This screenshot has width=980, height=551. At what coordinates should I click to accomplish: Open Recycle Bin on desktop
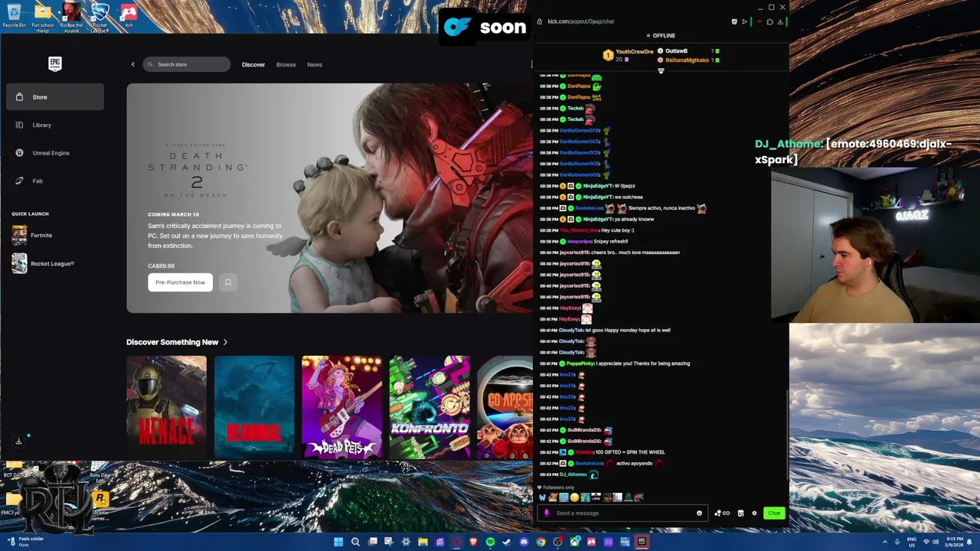tap(14, 15)
